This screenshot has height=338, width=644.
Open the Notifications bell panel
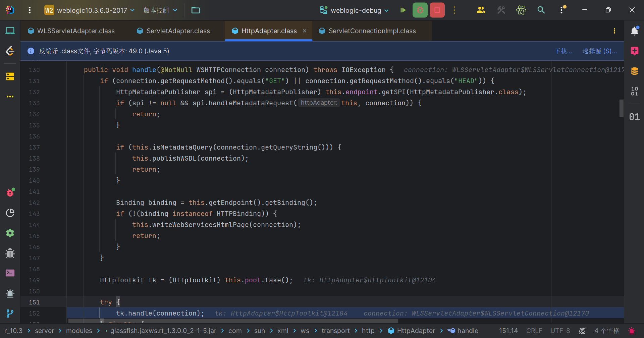coord(635,31)
